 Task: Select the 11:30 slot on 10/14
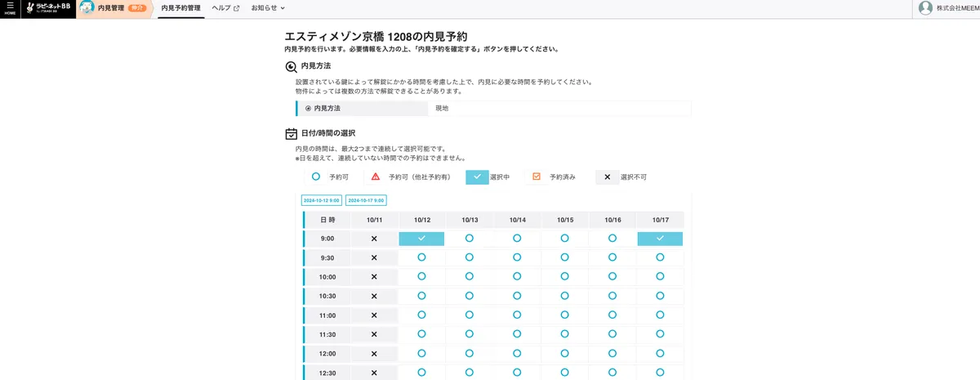pos(517,334)
